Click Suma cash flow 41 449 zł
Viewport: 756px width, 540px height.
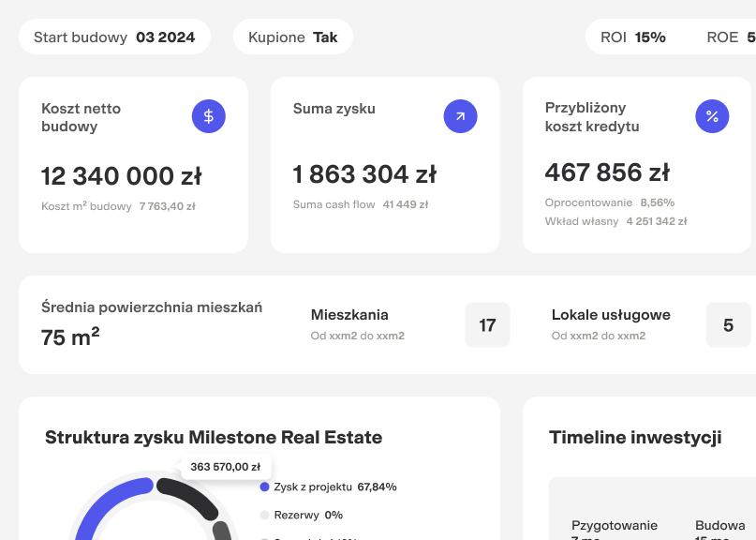361,204
